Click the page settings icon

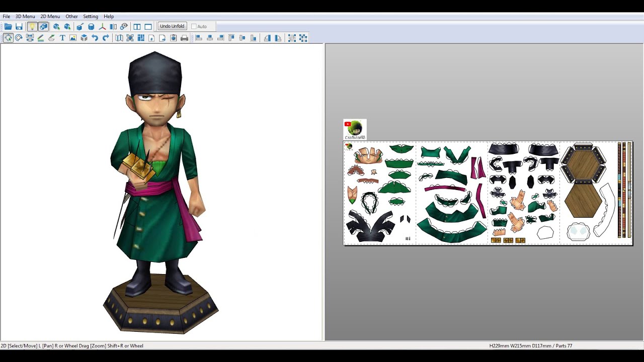click(151, 38)
